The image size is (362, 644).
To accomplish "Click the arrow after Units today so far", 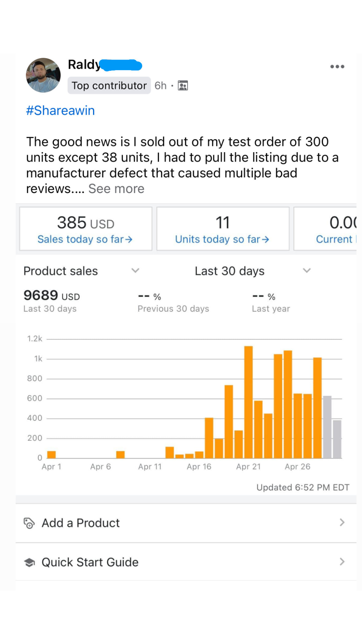I will [266, 240].
